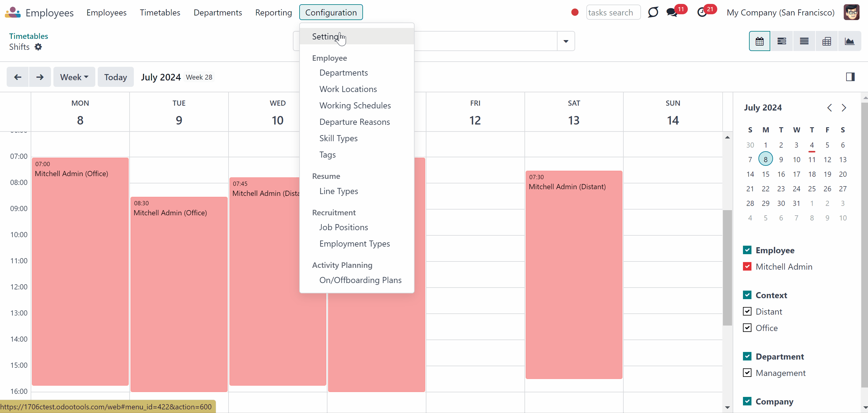Open the pivot table view

click(x=826, y=41)
